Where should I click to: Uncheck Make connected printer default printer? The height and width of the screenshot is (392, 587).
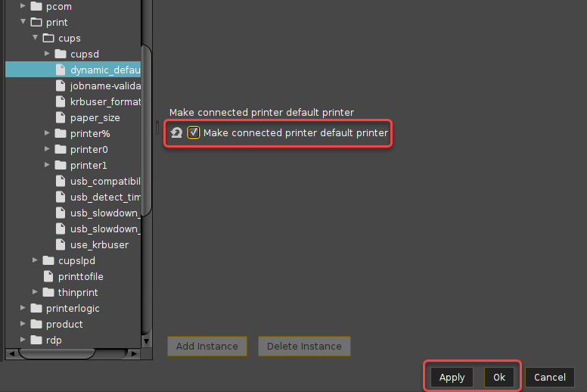click(x=194, y=133)
